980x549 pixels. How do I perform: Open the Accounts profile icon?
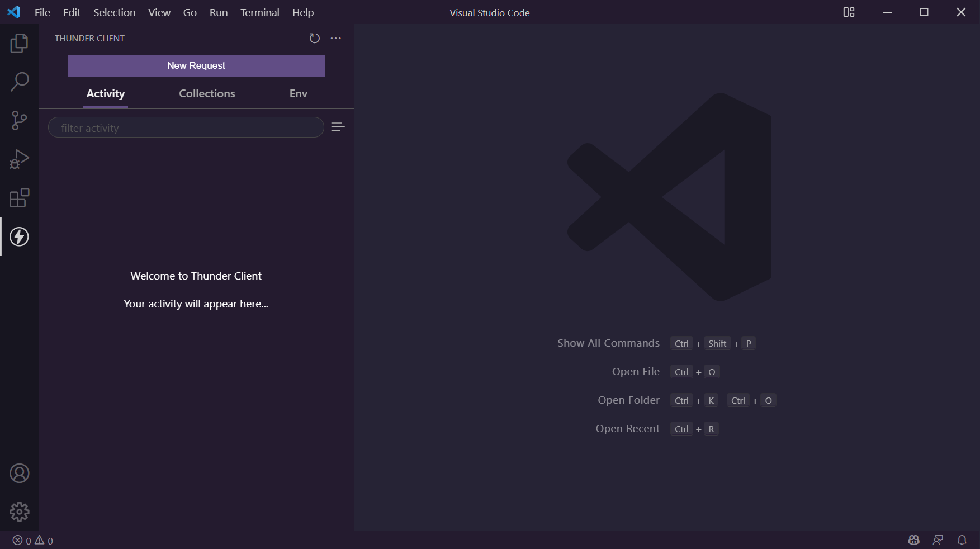click(19, 474)
